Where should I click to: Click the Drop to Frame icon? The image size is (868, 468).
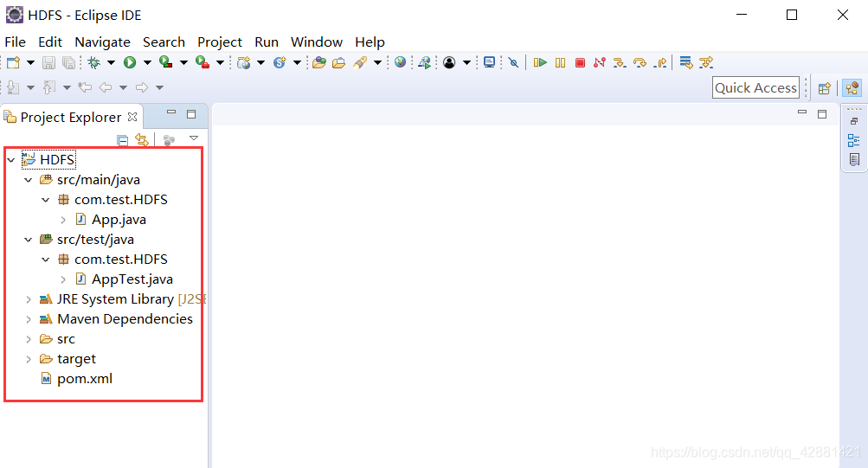pyautogui.click(x=686, y=62)
